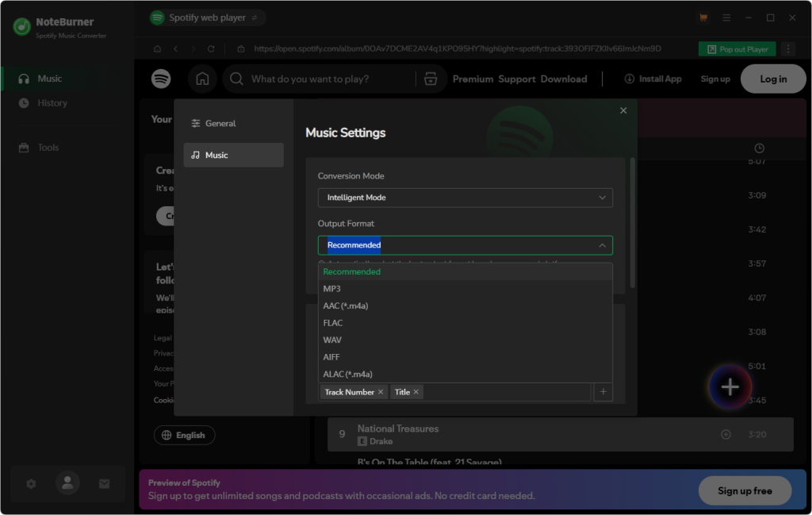The image size is (812, 515).
Task: Click the Sign up free button
Action: coord(745,490)
